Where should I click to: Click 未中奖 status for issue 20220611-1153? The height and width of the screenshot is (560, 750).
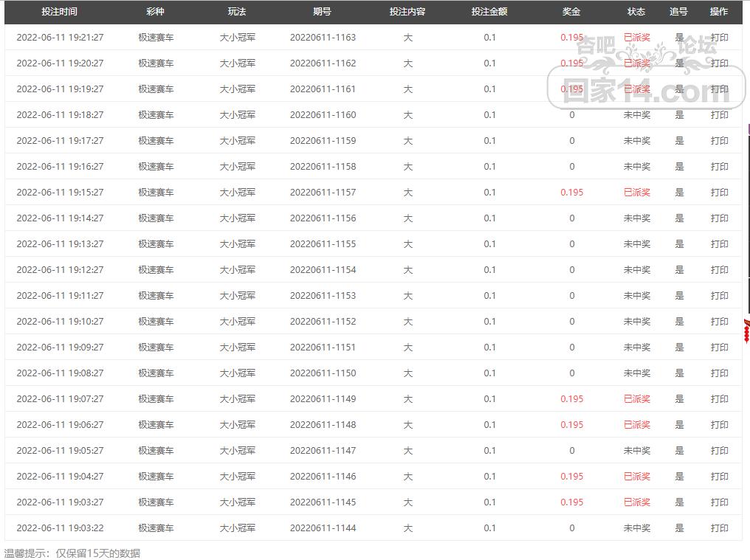636,296
